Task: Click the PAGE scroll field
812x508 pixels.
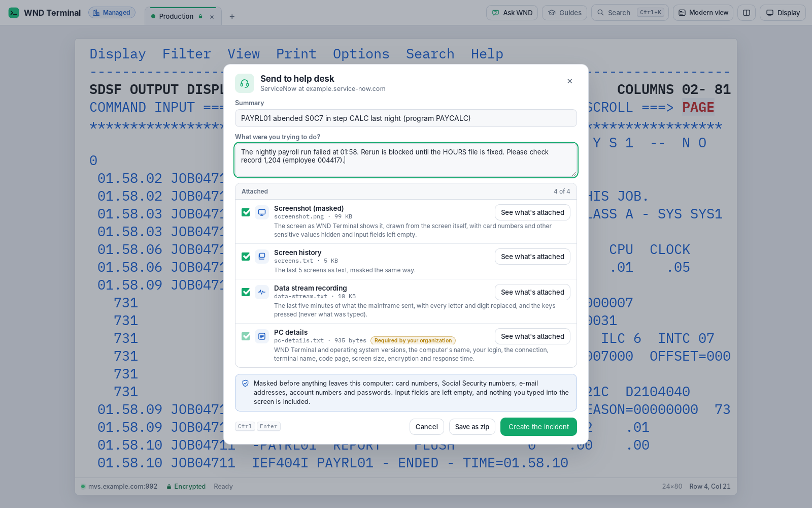Action: coord(698,107)
